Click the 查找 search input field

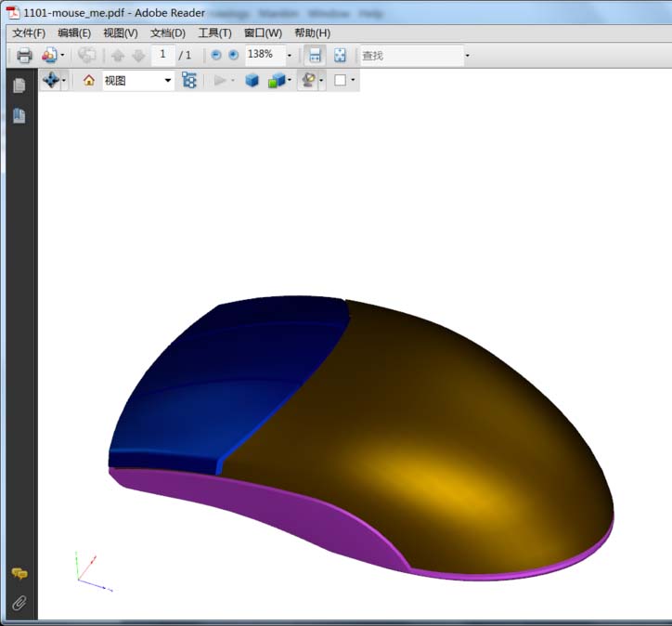[409, 56]
